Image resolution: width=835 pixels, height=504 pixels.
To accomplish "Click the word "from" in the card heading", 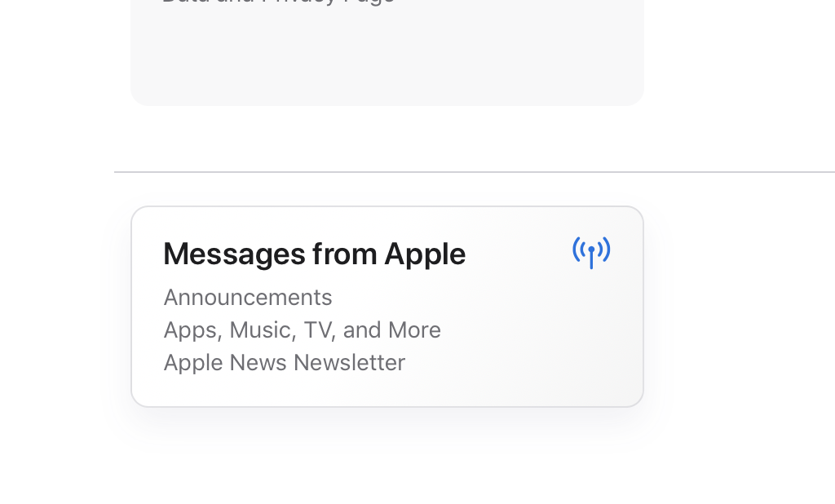I will tap(345, 254).
